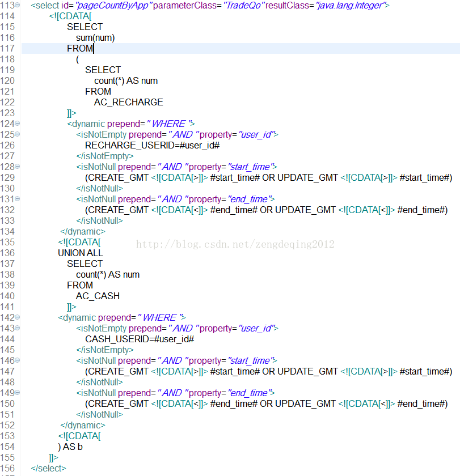Click user_id property value on line 143

pos(256,328)
